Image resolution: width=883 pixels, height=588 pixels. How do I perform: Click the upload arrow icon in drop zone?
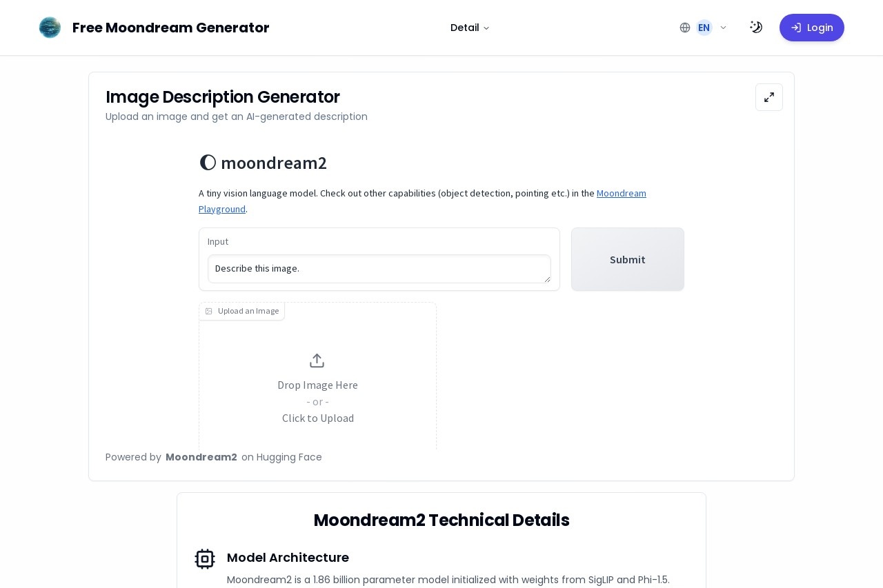tap(317, 361)
